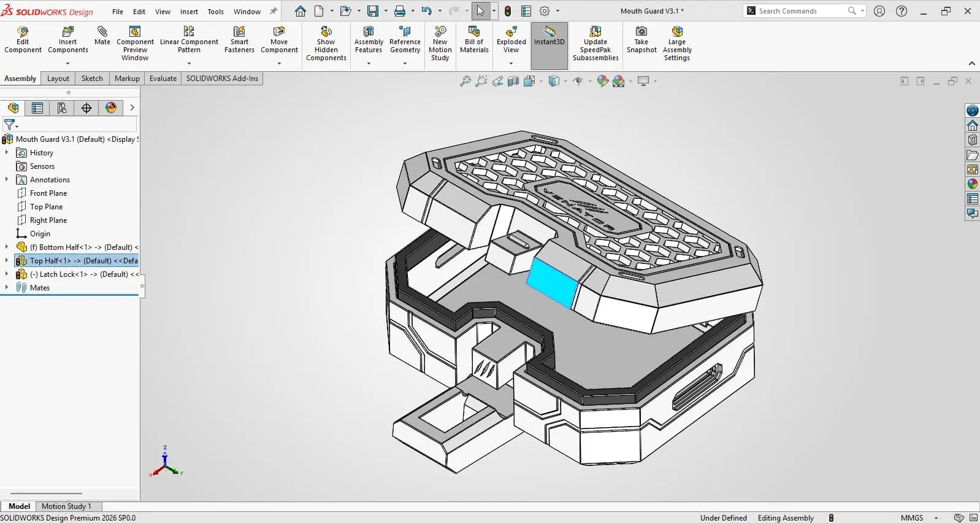The image size is (980, 523).
Task: Click Show Hidden Components
Action: pos(326,43)
